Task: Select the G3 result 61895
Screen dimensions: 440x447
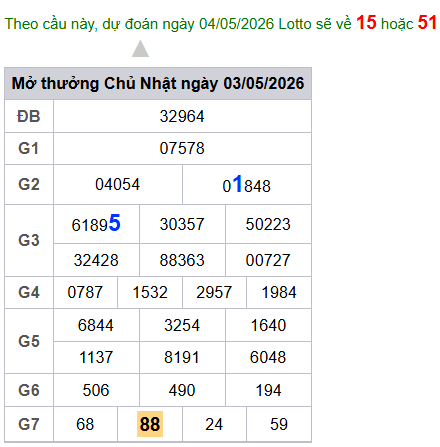Action: 96,223
